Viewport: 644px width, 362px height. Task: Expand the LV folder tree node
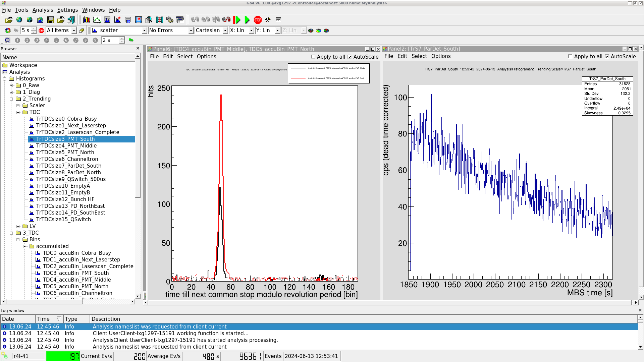coord(18,226)
